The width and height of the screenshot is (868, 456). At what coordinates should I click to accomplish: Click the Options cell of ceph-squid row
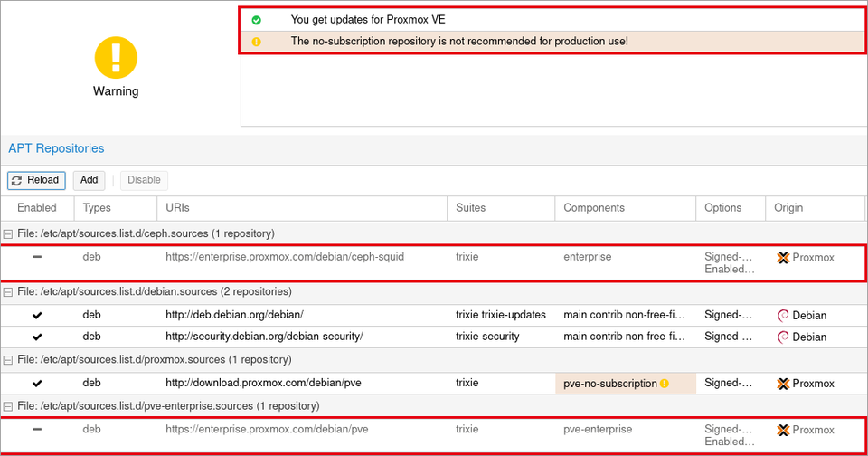[729, 263]
